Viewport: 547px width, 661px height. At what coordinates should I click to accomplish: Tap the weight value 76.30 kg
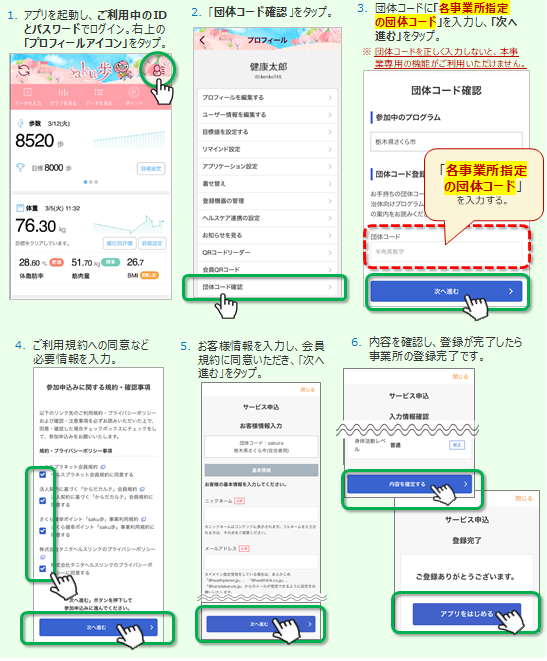40,226
